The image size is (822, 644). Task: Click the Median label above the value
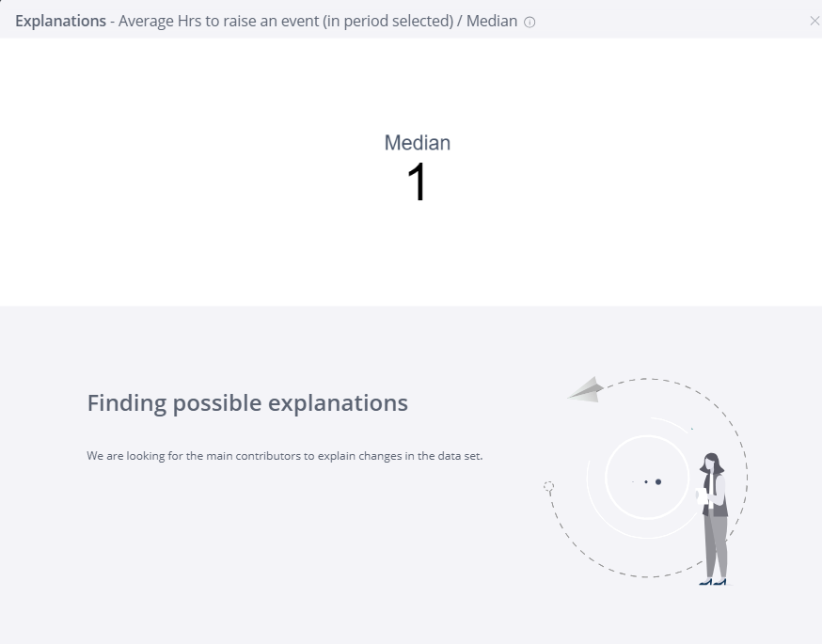click(x=418, y=143)
